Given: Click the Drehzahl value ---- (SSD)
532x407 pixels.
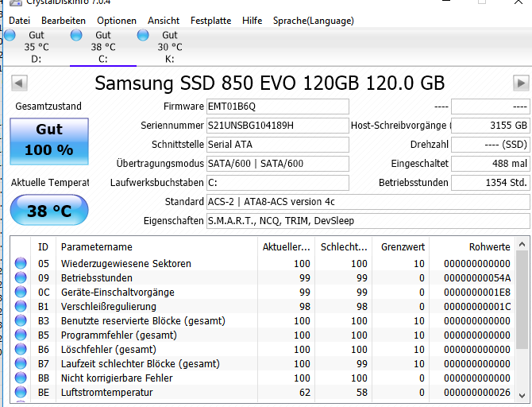Looking at the screenshot, I should click(490, 145).
